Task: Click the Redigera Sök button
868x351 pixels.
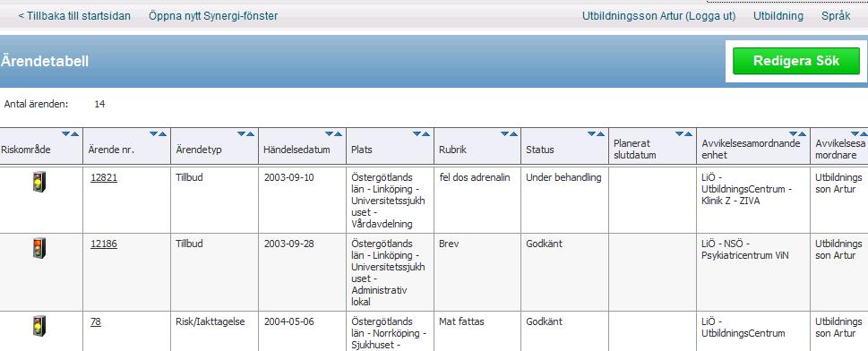Action: click(796, 61)
